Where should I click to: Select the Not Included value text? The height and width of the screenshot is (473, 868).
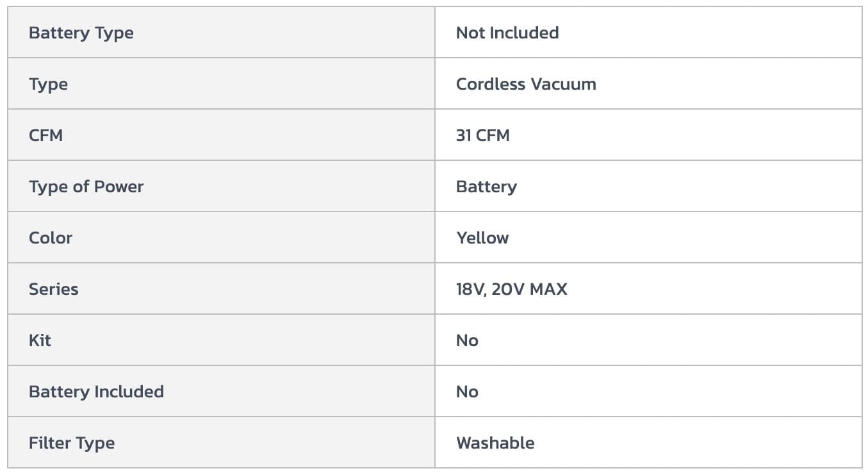click(507, 33)
